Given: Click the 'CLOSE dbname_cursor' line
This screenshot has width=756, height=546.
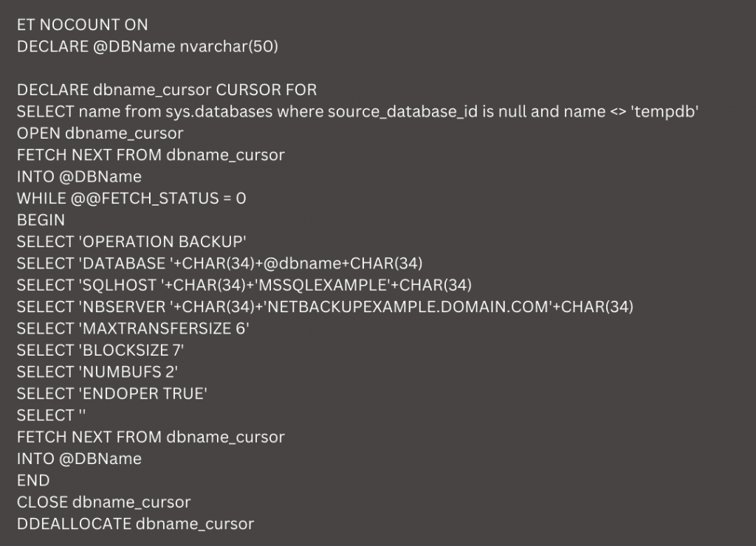Looking at the screenshot, I should [x=103, y=502].
